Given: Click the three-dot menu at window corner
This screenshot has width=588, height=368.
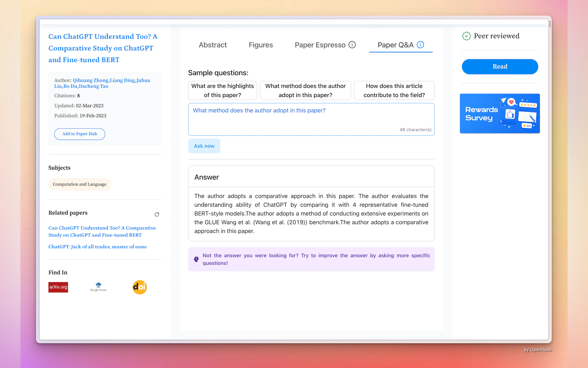Looking at the screenshot, I should pyautogui.click(x=550, y=24).
